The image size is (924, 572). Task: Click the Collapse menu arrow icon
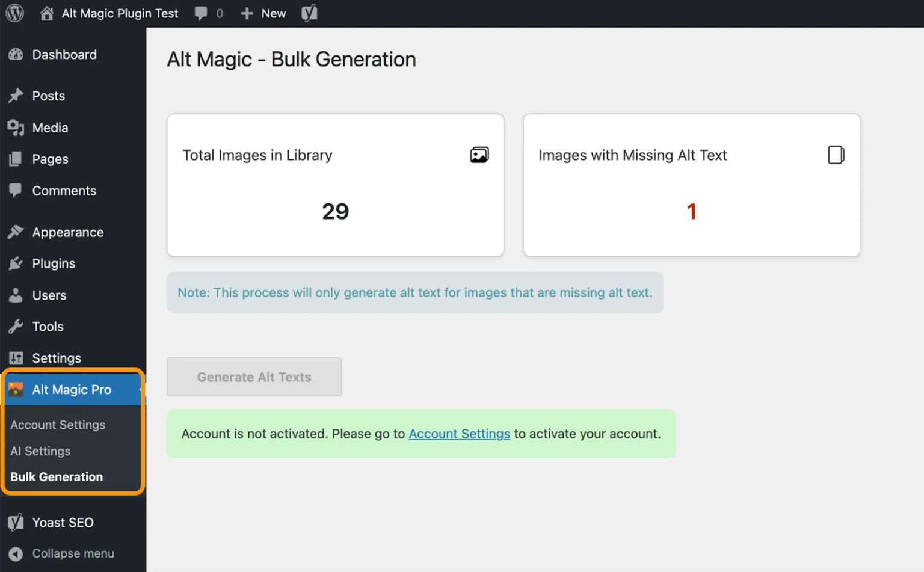point(16,553)
